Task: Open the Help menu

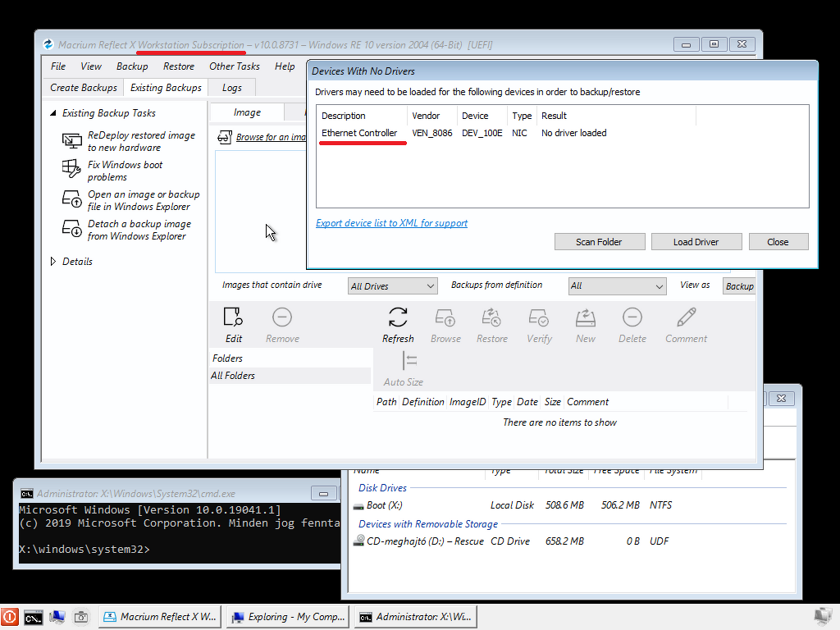Action: click(x=285, y=66)
